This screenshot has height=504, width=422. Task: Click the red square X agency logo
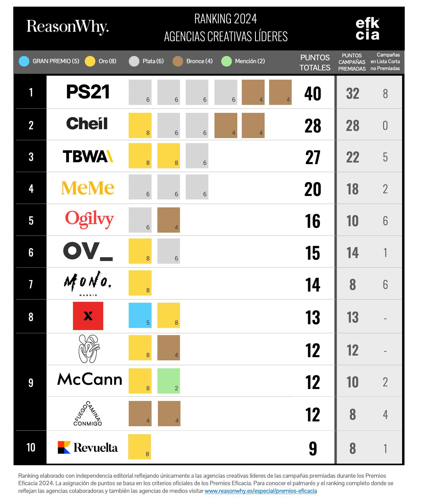click(88, 316)
